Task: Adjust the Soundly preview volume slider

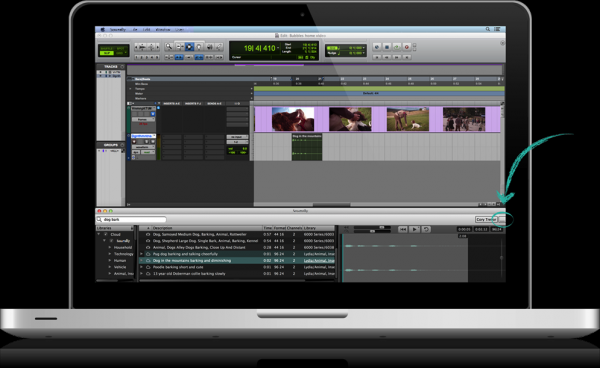Action: 372,228
